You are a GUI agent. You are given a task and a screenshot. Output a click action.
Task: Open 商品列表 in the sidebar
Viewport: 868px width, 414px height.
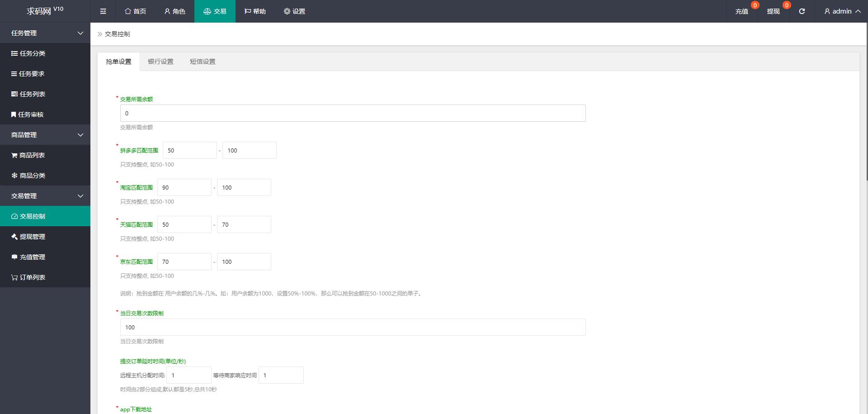[45, 155]
